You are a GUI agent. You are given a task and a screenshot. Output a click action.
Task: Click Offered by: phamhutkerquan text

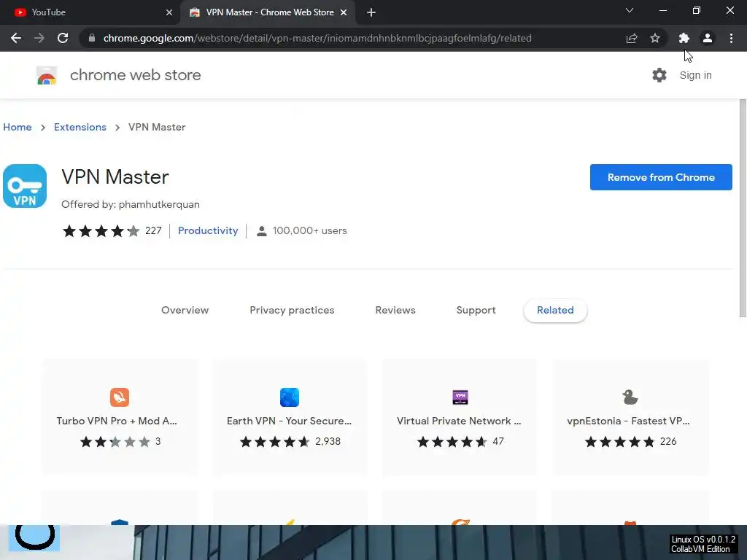point(131,204)
